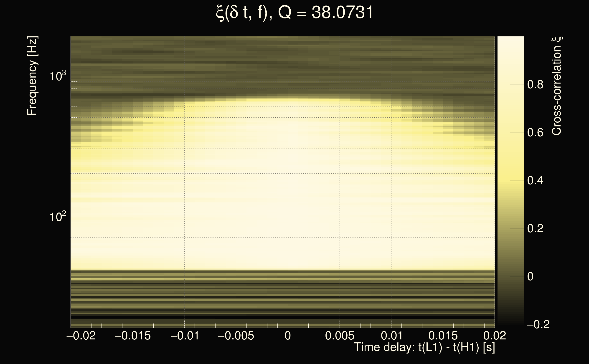Click the 0.2 mark on colorbar
Image resolution: width=589 pixels, height=364 pixels.
(x=535, y=228)
